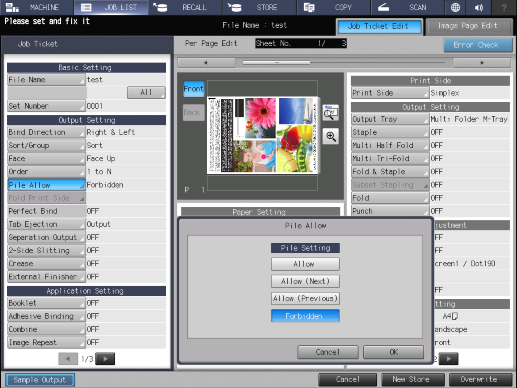Click the Error Check button
Screen dimensions: 517x388
click(x=478, y=45)
